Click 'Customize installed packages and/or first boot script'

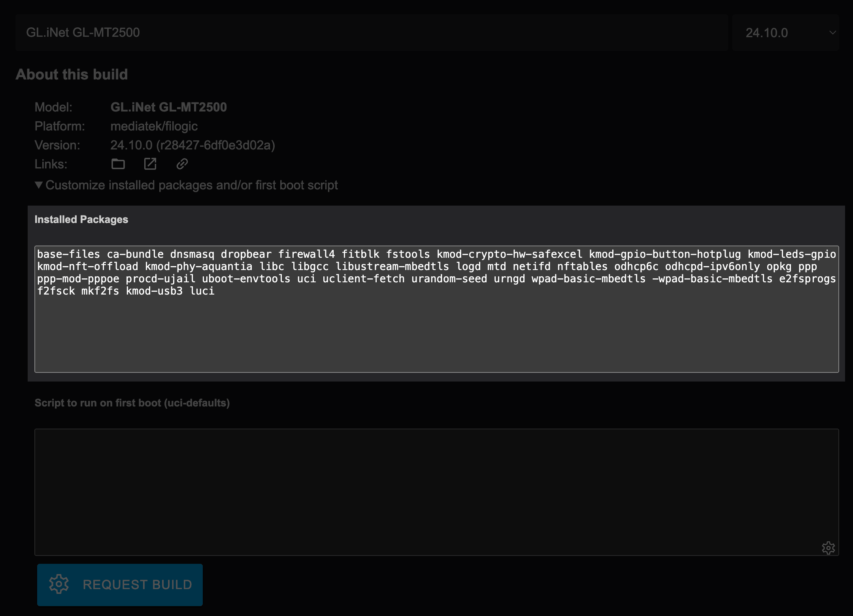click(x=191, y=185)
